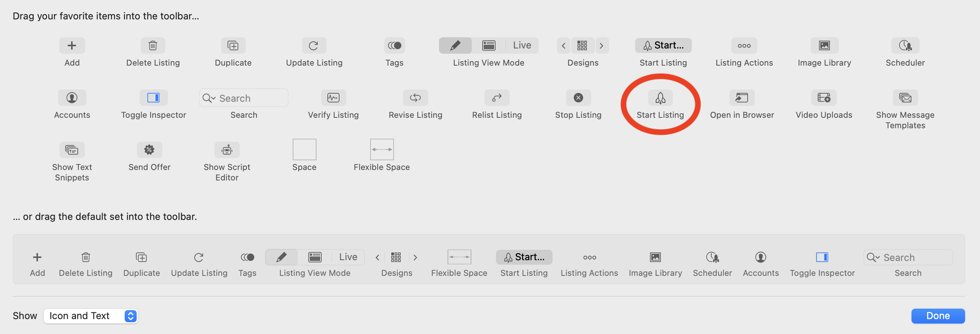This screenshot has width=980, height=334.
Task: Choose the Show Script Editor robot icon
Action: pyautogui.click(x=227, y=150)
